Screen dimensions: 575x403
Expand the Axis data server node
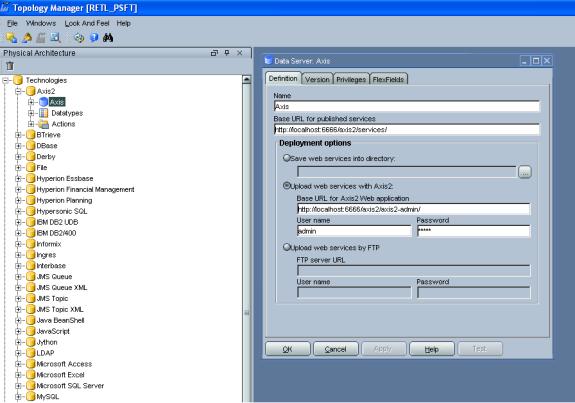(31, 102)
